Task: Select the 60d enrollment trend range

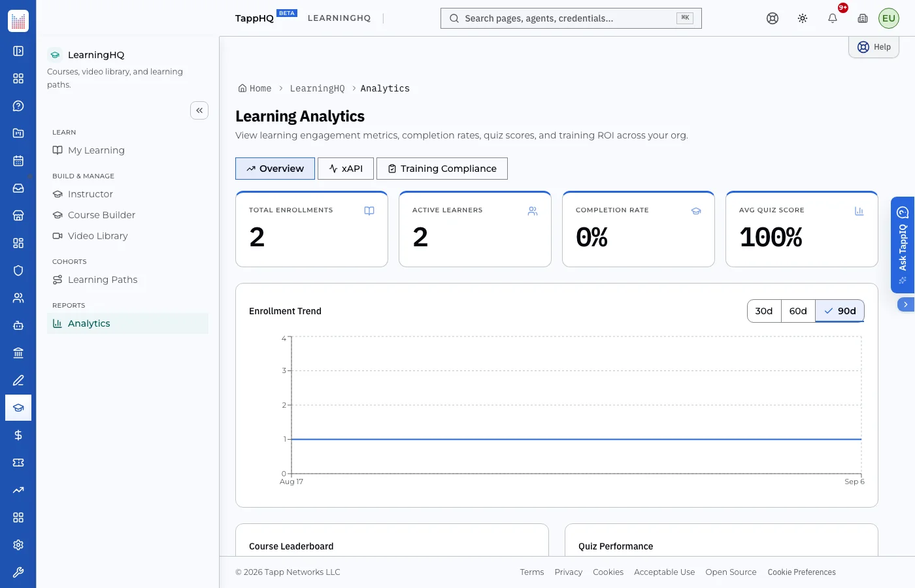Action: [798, 311]
